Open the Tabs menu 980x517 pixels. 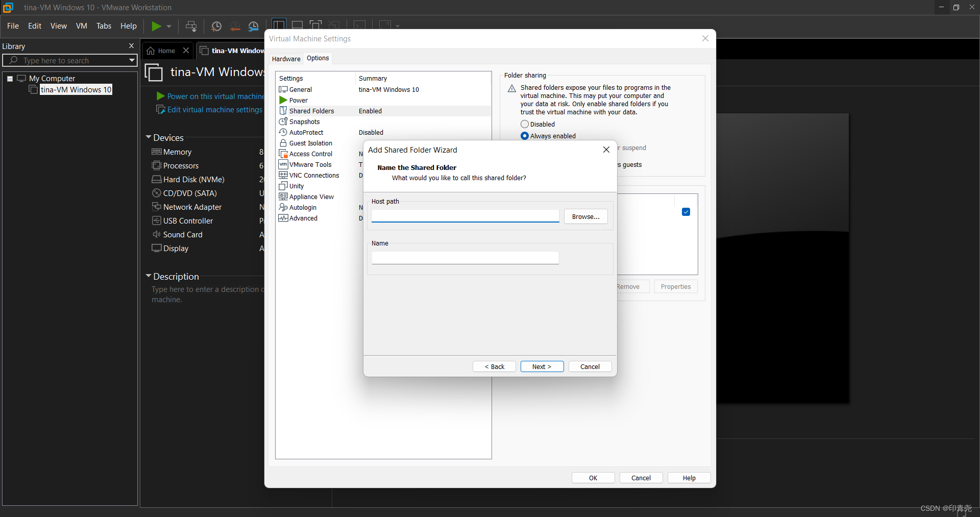(104, 26)
